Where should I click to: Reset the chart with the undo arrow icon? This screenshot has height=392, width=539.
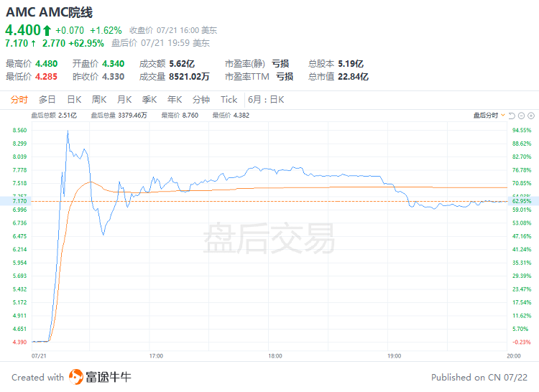[512, 116]
